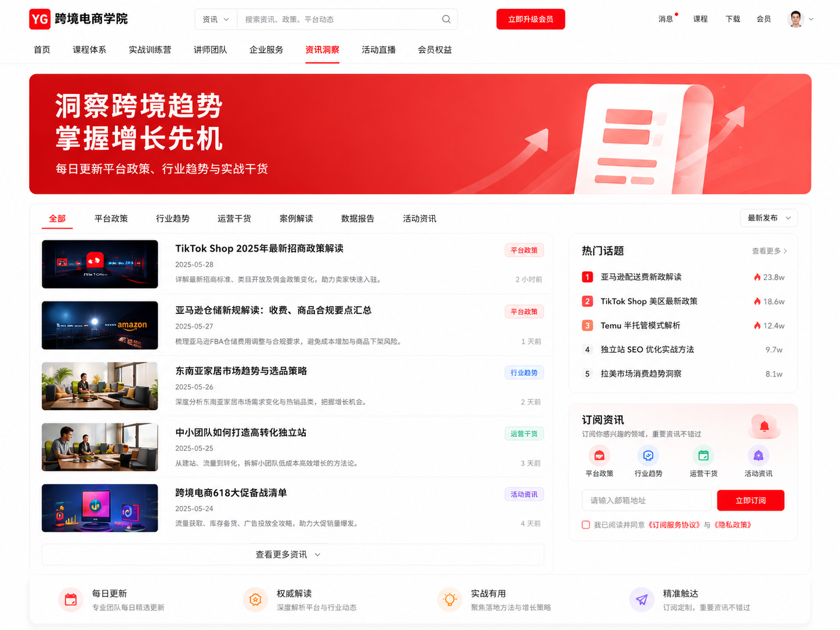This screenshot has width=840, height=630.
Task: Open 会员权益 navigation item
Action: click(x=435, y=50)
